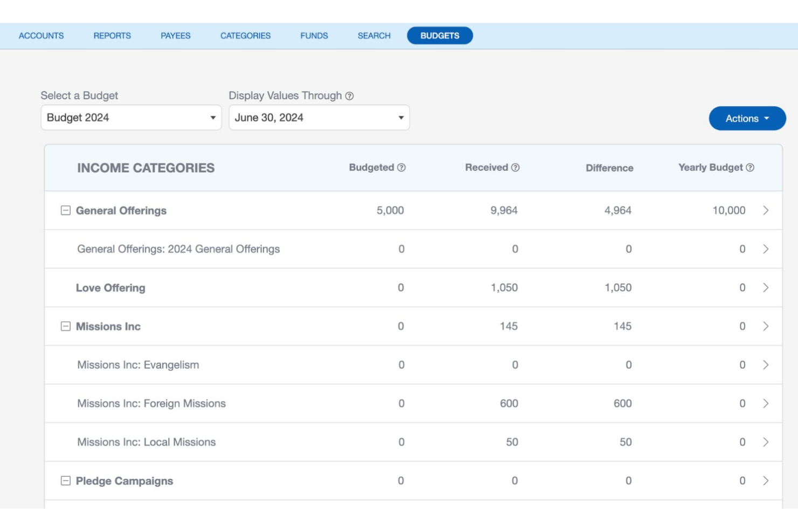This screenshot has width=798, height=532.
Task: Click help icon next to Budgeted column
Action: coord(401,168)
